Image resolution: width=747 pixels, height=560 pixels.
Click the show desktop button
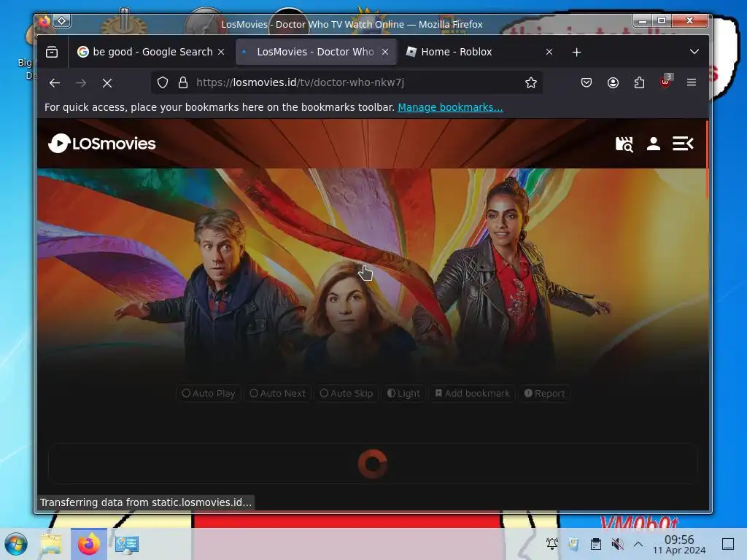(728, 544)
